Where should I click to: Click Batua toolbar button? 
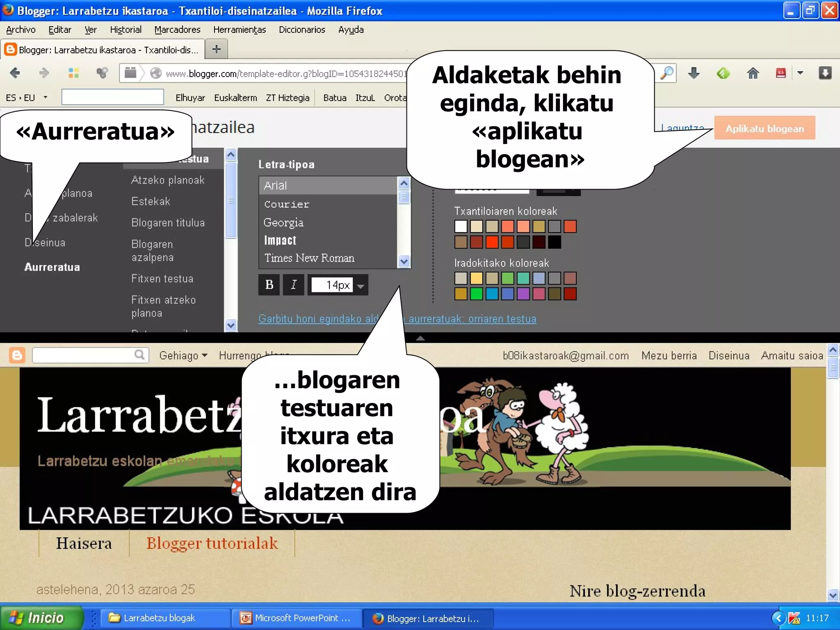pyautogui.click(x=335, y=98)
